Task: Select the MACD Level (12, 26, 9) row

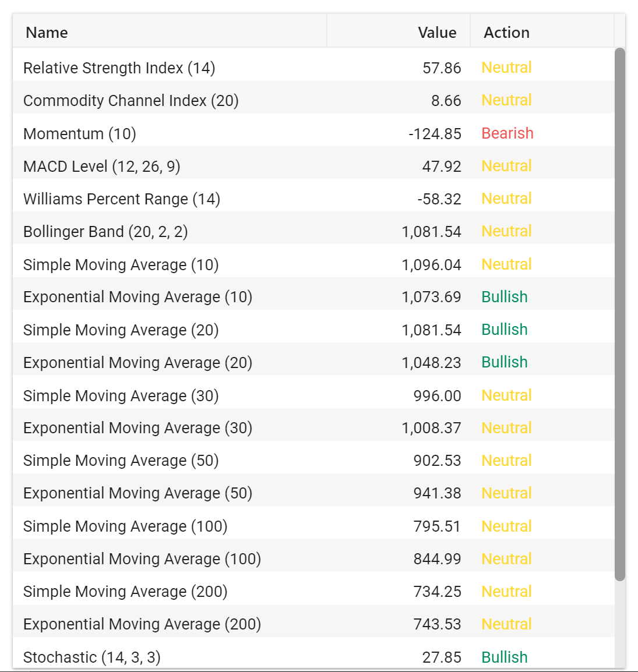Action: tap(313, 166)
